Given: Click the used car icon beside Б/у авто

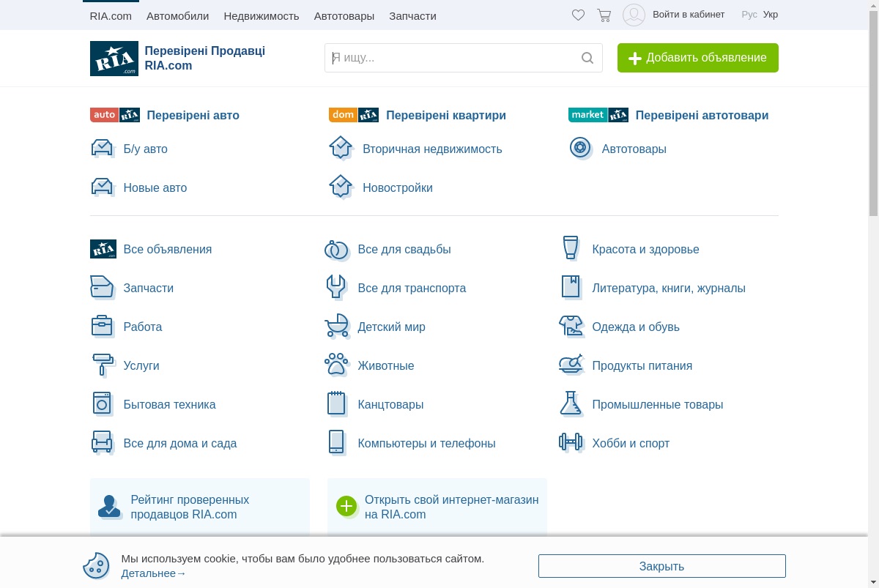Looking at the screenshot, I should click(103, 149).
